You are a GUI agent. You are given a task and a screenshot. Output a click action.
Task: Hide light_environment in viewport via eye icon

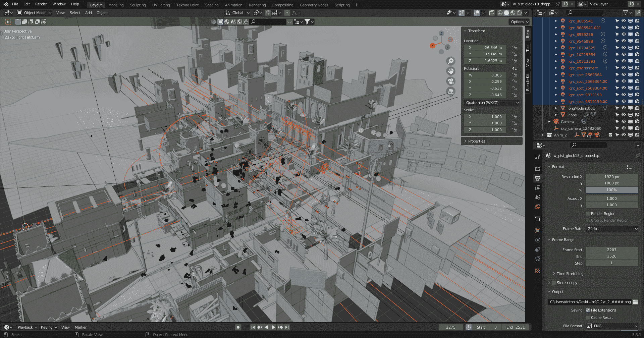[624, 68]
